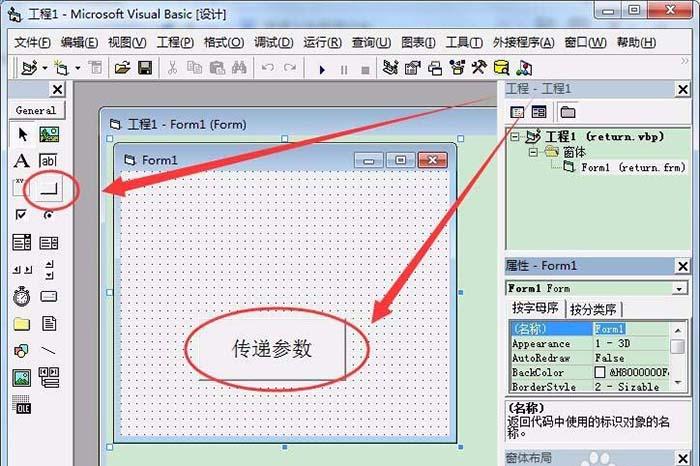Select Form1 (return.frm) in project tree
The height and width of the screenshot is (466, 700).
coord(633,167)
